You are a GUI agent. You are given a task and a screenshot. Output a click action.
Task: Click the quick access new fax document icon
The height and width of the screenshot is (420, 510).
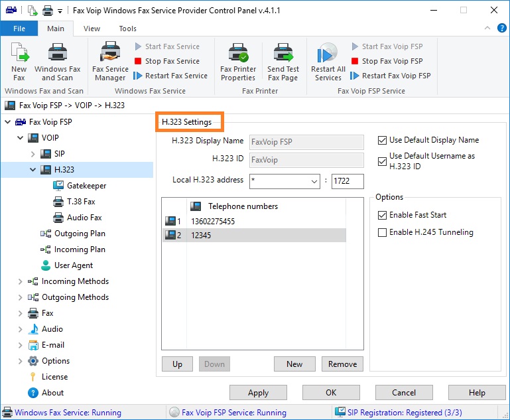[x=32, y=11]
